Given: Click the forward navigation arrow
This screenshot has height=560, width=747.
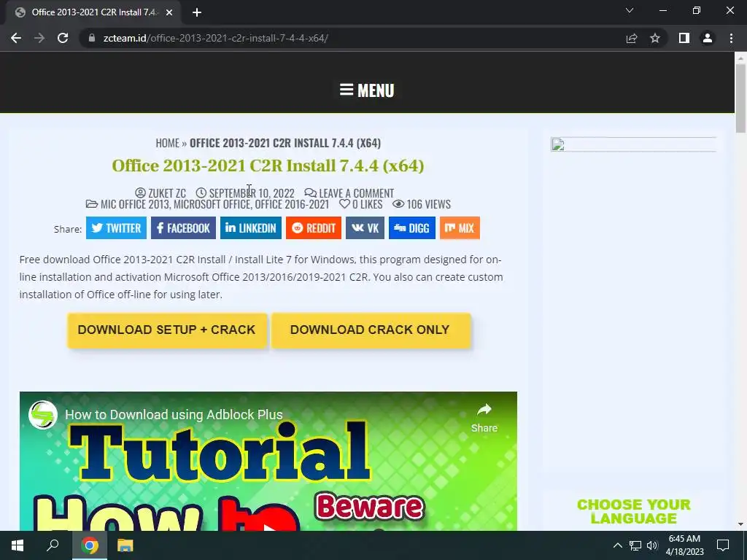Looking at the screenshot, I should pyautogui.click(x=39, y=38).
